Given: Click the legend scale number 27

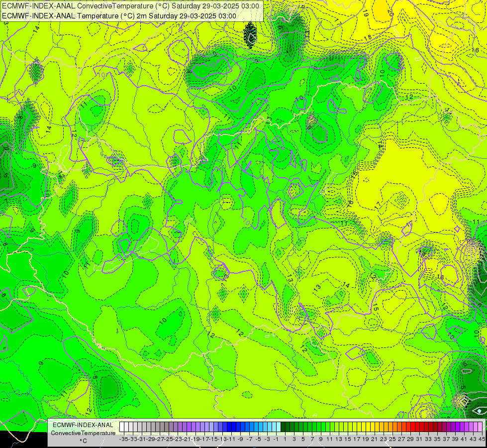Looking at the screenshot, I should 401,439.
